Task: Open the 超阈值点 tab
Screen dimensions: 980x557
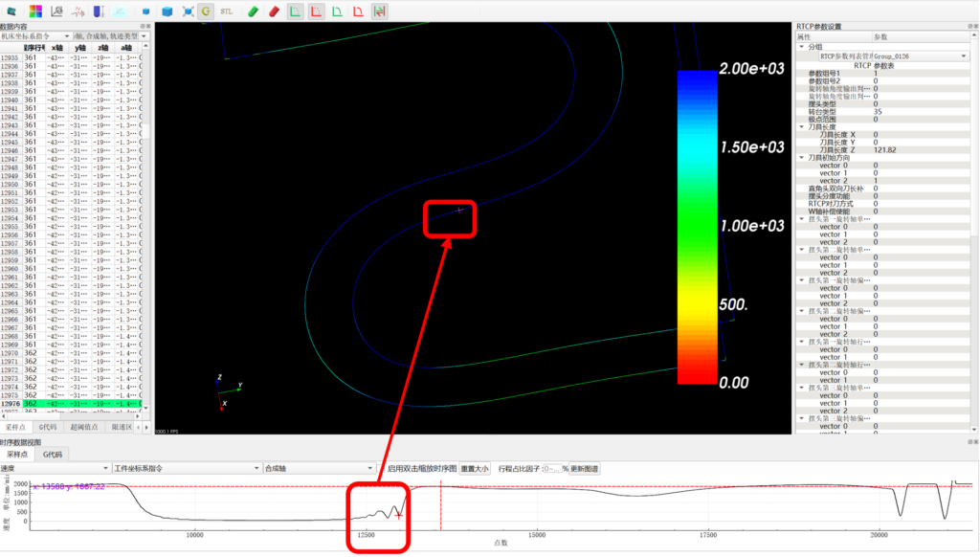Action: [x=84, y=428]
